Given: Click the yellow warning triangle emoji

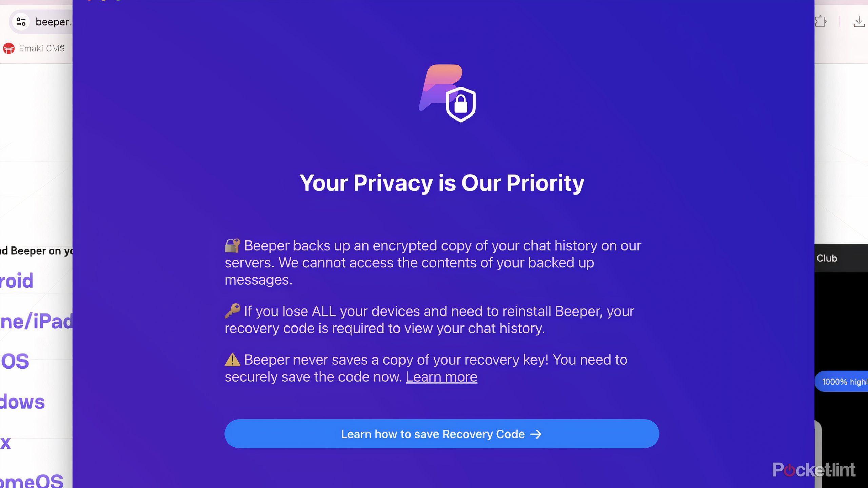Looking at the screenshot, I should [x=232, y=360].
